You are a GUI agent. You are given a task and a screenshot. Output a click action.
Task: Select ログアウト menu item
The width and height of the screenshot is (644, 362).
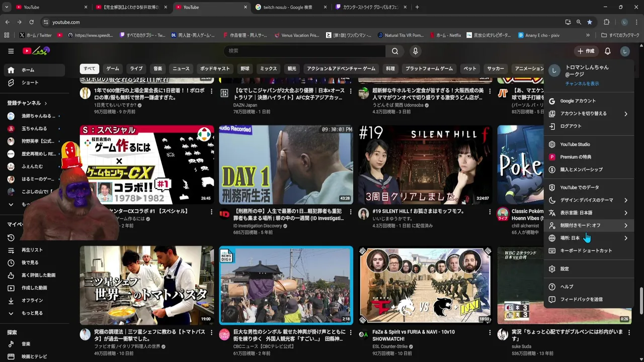(589, 126)
